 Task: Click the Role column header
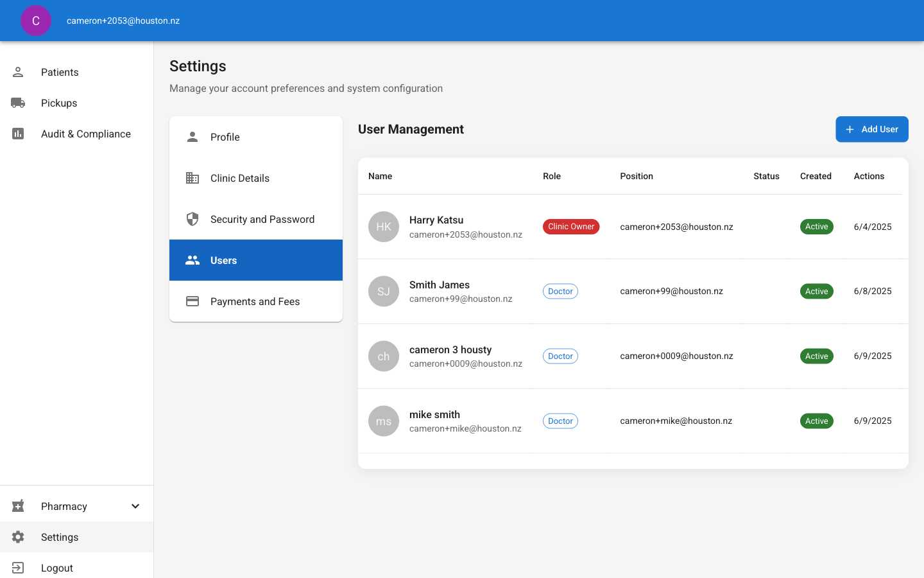(x=552, y=176)
